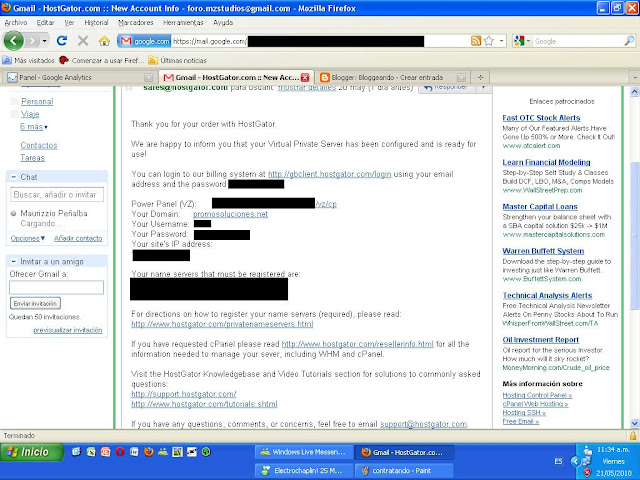Open the Archivo menu
Image resolution: width=640 pixels, height=480 pixels.
click(x=16, y=22)
